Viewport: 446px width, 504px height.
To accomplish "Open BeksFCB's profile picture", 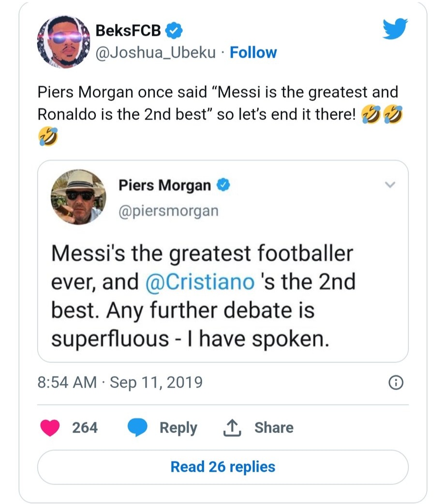I will click(64, 41).
